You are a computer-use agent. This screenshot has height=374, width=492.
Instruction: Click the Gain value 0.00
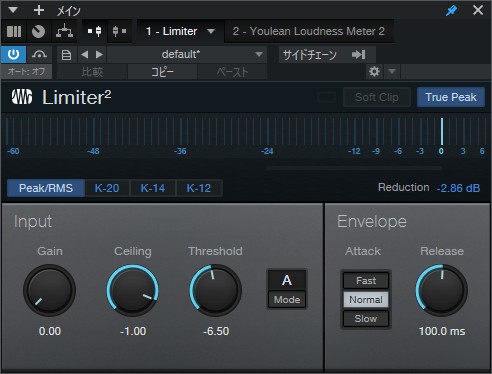pos(50,331)
